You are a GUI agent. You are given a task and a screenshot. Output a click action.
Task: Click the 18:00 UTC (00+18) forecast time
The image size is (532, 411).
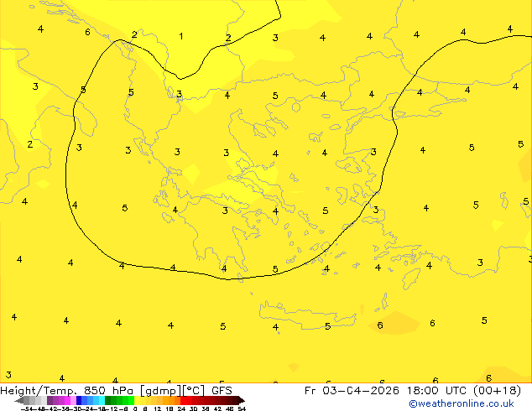pos(464,391)
